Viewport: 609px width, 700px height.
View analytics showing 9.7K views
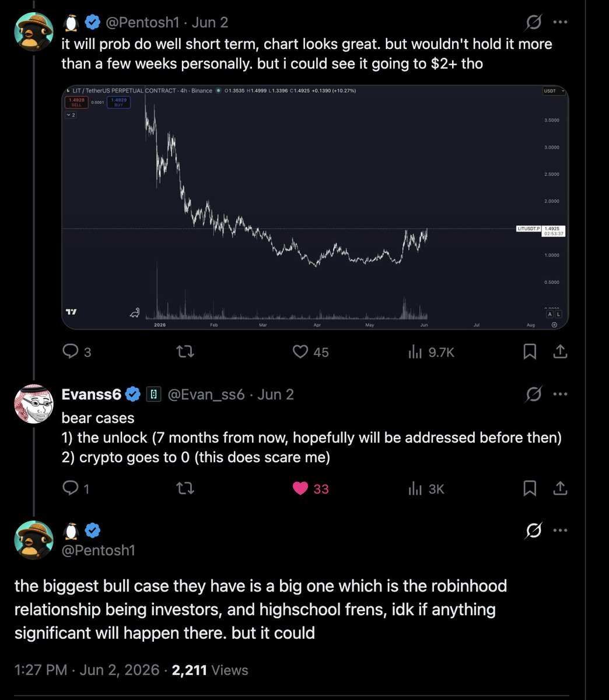click(430, 352)
